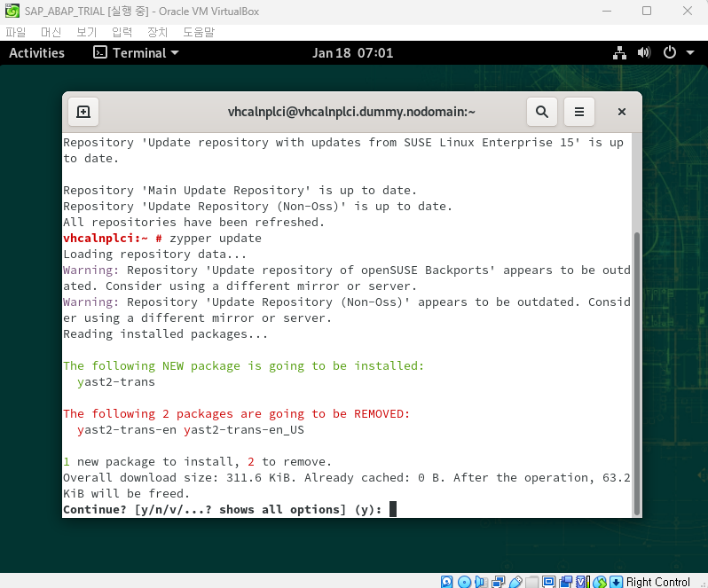708x588 pixels.
Task: Click the terminal vertical scrollbar
Action: coord(637,373)
